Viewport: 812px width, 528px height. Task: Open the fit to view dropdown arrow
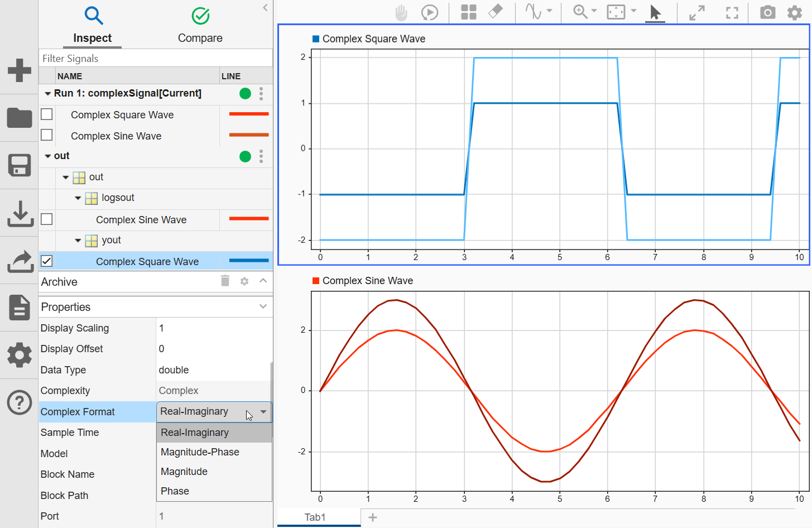[x=633, y=11]
